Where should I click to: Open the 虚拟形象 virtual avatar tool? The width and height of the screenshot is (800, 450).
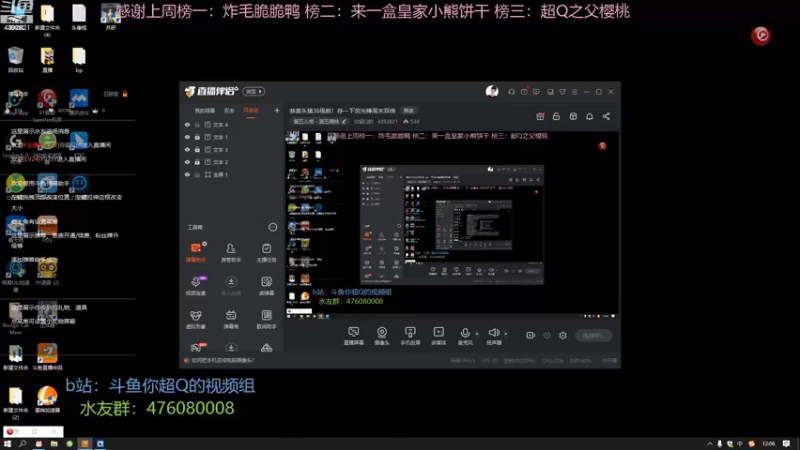click(196, 319)
